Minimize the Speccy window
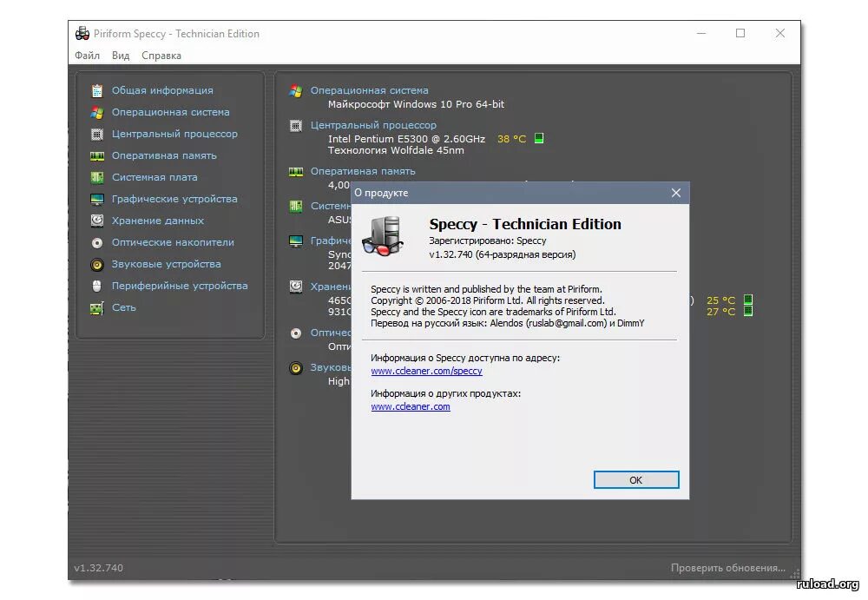The image size is (868, 600). [700, 33]
